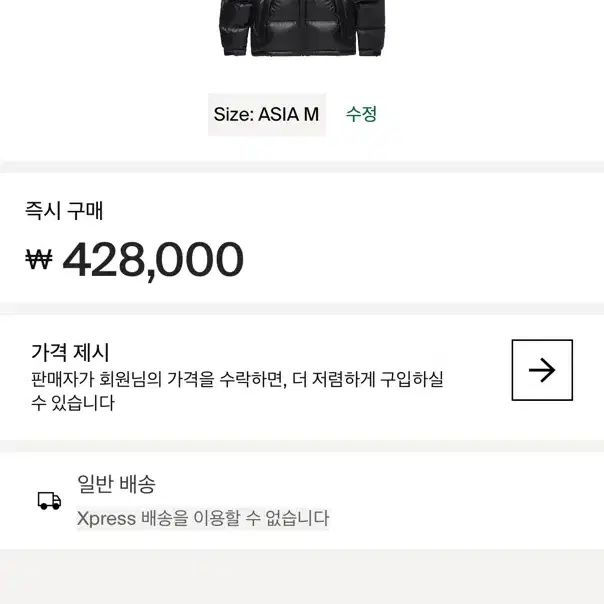Click the empty gray footer area
The image size is (604, 604).
[x=302, y=577]
